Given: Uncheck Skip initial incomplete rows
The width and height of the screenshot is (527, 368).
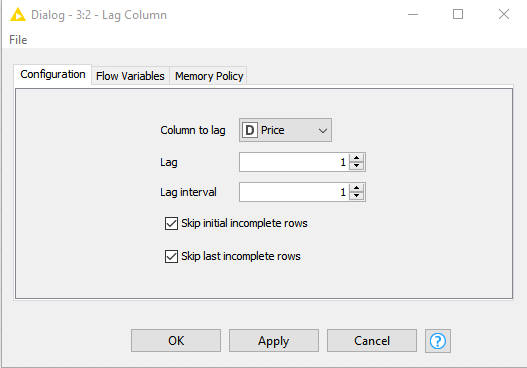Looking at the screenshot, I should 171,223.
